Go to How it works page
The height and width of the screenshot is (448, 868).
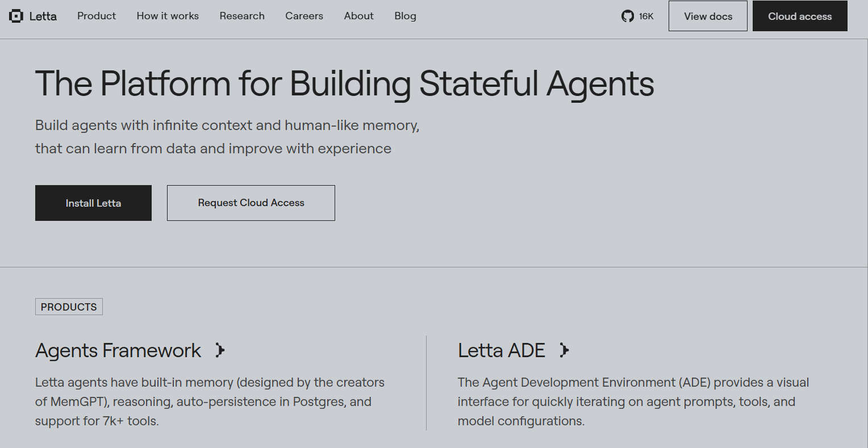pyautogui.click(x=168, y=16)
